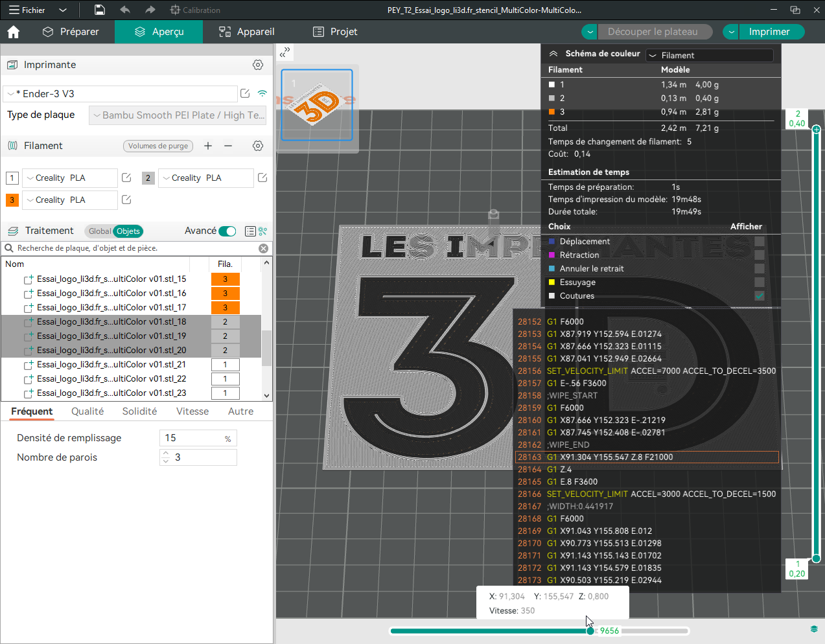Screen dimensions: 825x644
Task: Click the Volumes de purge button
Action: tap(158, 146)
